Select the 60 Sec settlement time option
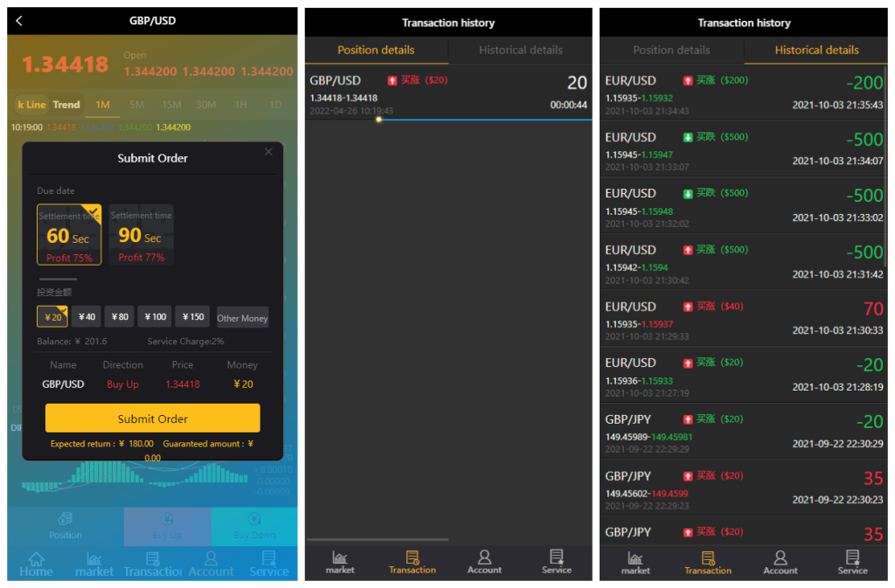This screenshot has height=588, width=895. (69, 235)
